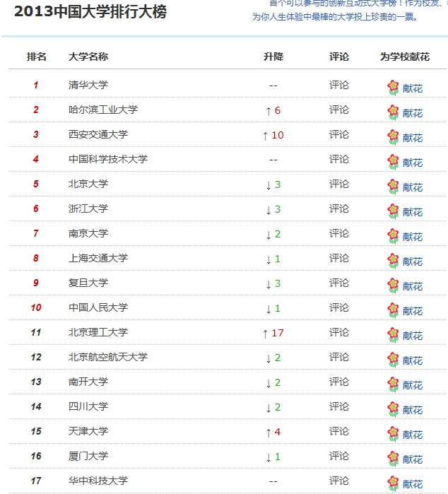Click the 排名 column header

point(37,57)
